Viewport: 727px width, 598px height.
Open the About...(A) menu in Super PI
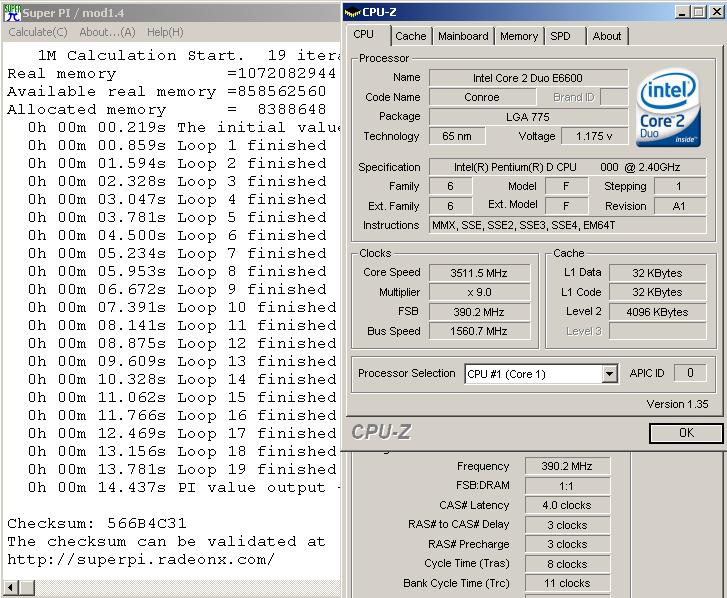tap(107, 32)
